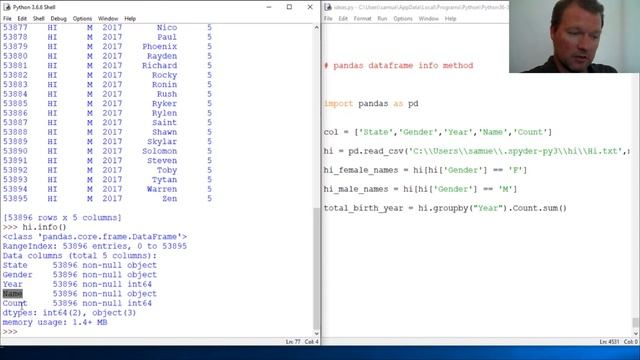The image size is (640, 360).
Task: Open Options menu in editor window
Action: [403, 19]
